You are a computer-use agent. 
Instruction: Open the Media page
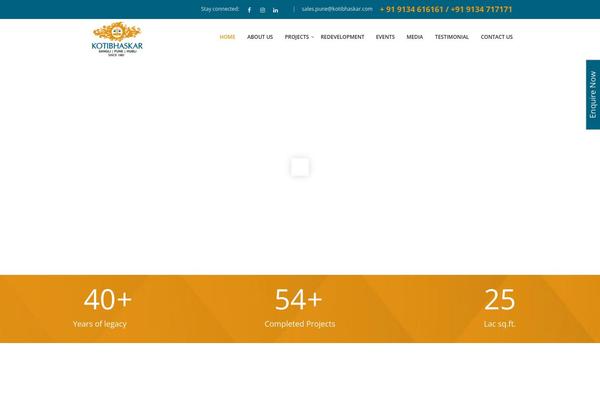click(x=414, y=37)
